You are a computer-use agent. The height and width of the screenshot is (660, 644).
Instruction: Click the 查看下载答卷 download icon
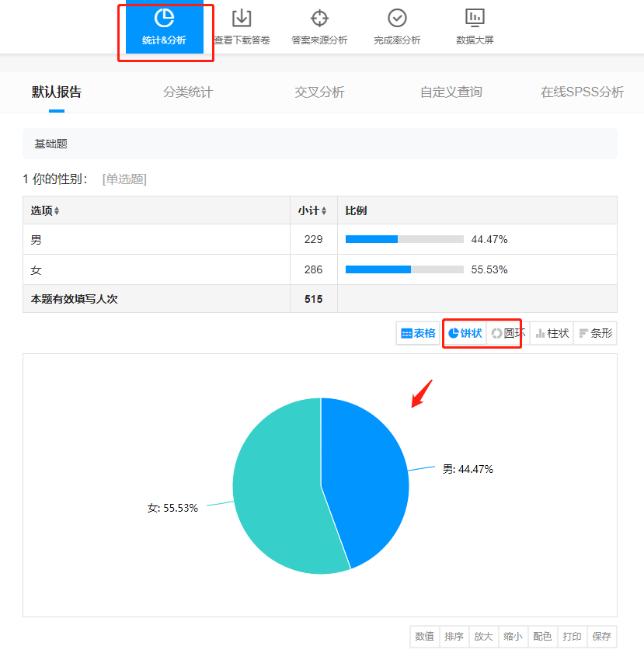click(242, 17)
